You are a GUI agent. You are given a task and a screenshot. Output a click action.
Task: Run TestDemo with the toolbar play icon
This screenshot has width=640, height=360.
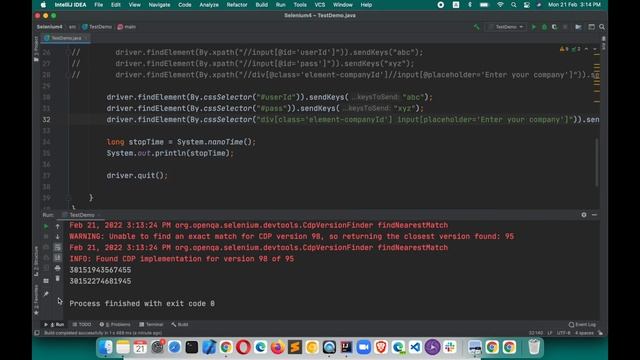pos(533,27)
